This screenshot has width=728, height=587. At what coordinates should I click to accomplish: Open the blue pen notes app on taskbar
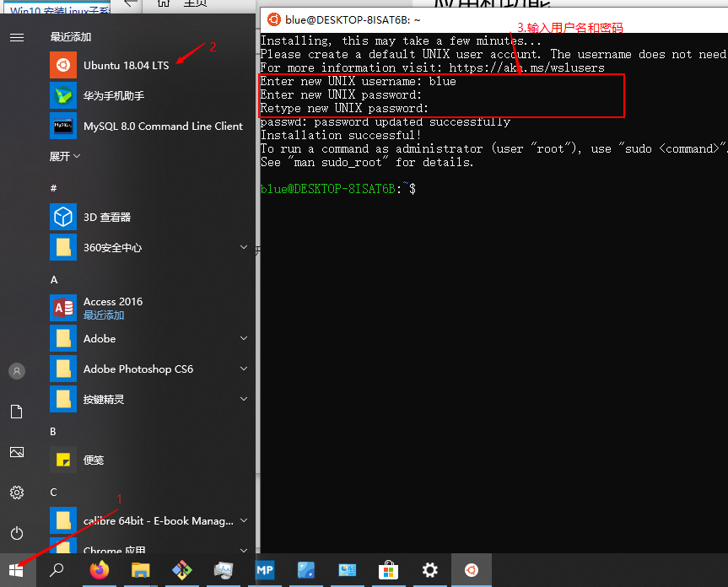306,570
